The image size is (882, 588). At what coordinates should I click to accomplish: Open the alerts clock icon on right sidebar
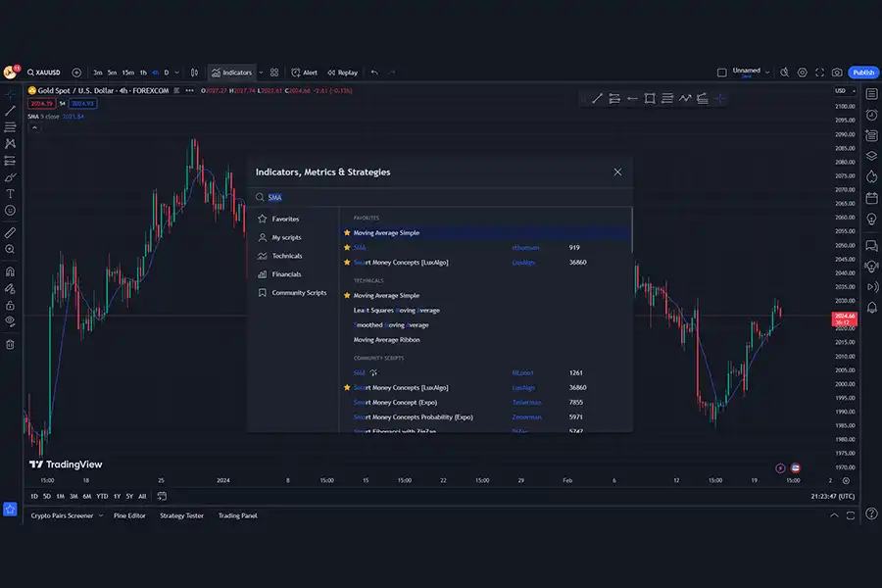pyautogui.click(x=871, y=115)
